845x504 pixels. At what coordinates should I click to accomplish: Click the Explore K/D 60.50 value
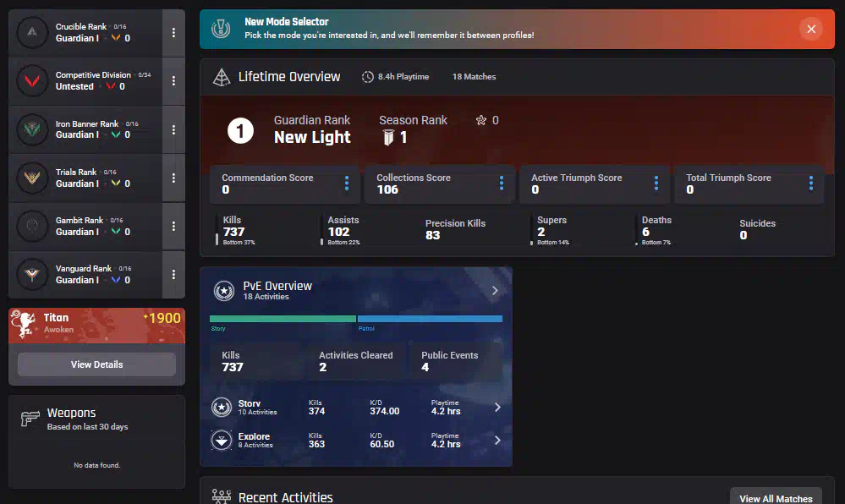[x=382, y=444]
